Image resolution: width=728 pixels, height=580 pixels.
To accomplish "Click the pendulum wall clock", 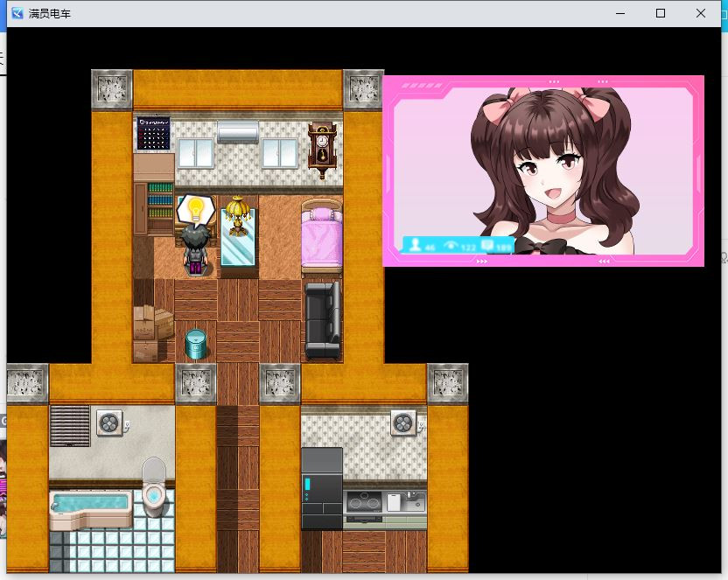I will point(322,150).
